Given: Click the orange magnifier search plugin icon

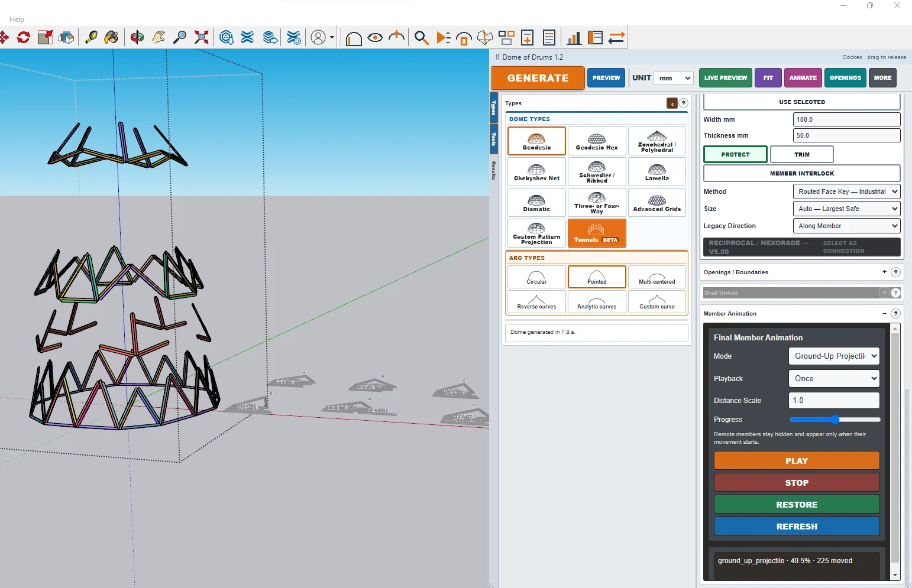Looking at the screenshot, I should pyautogui.click(x=421, y=38).
